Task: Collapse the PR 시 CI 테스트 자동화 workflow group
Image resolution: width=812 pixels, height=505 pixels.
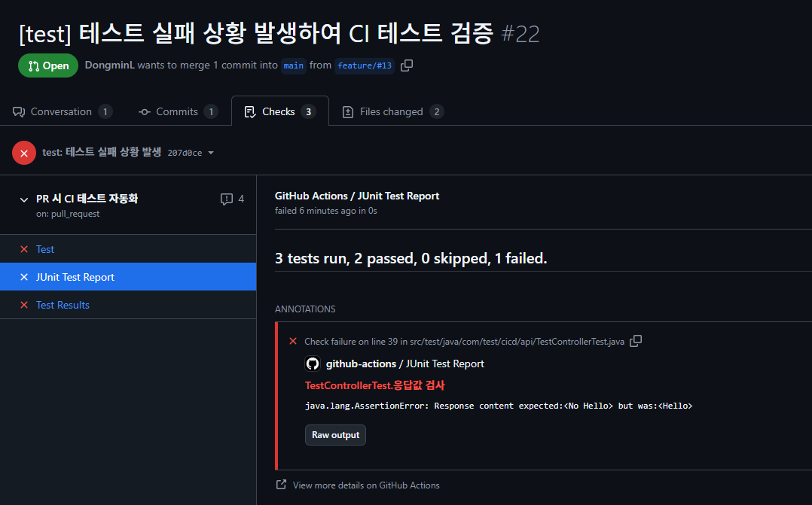Action: (x=24, y=199)
